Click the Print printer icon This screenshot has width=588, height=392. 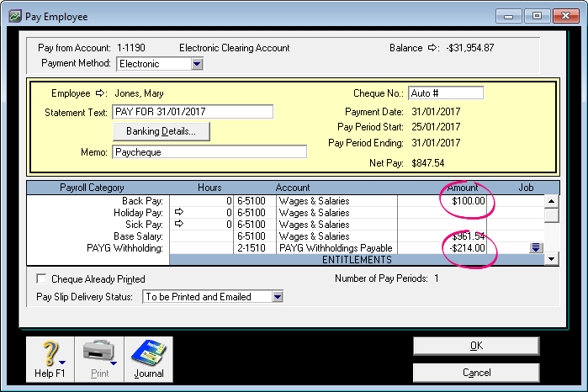pos(99,353)
